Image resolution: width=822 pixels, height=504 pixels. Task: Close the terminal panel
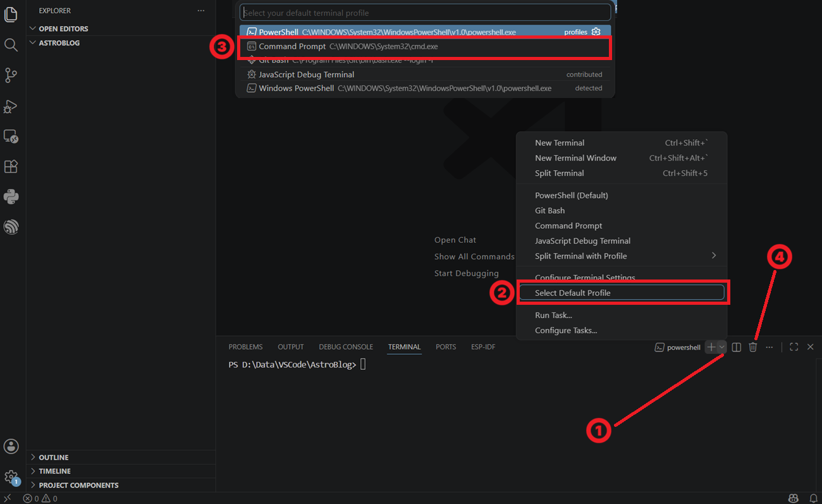(x=810, y=347)
